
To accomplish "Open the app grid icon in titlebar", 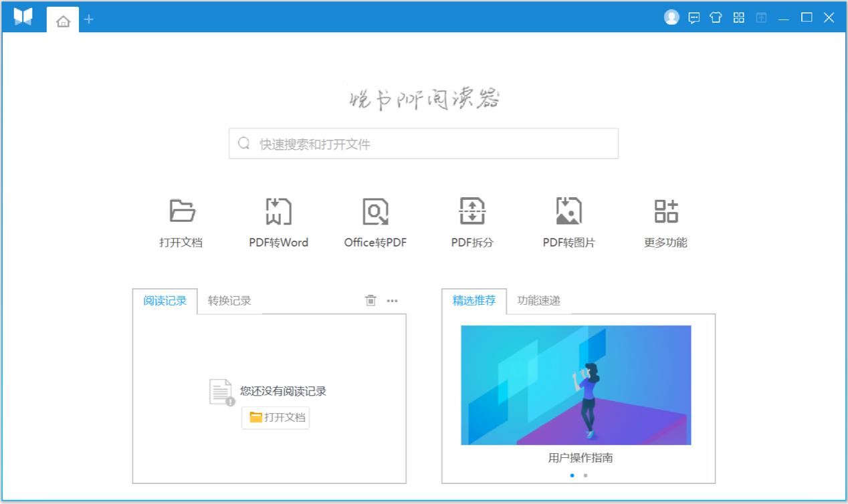I will tap(738, 17).
